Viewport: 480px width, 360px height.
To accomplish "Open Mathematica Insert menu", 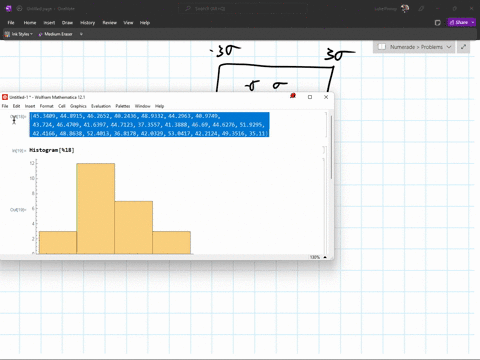I will point(30,106).
